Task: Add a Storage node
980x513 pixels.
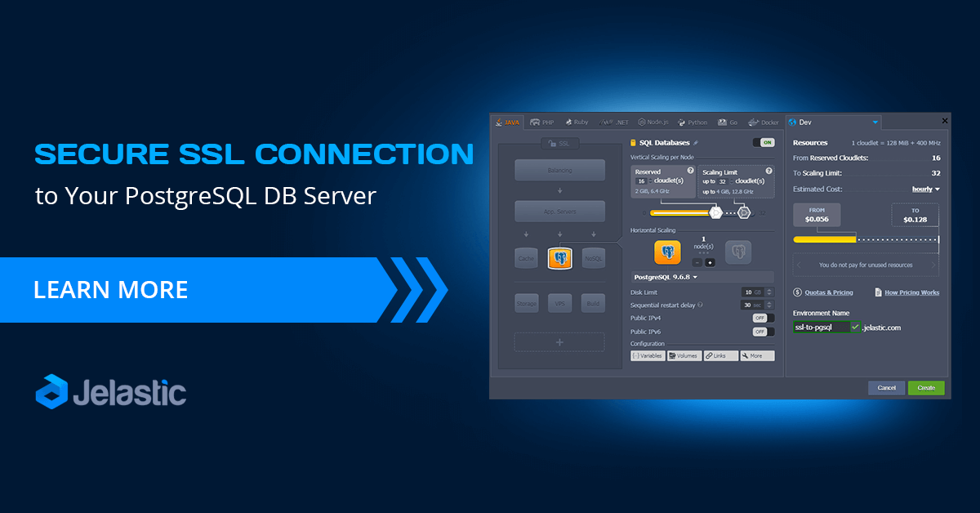Action: (526, 304)
